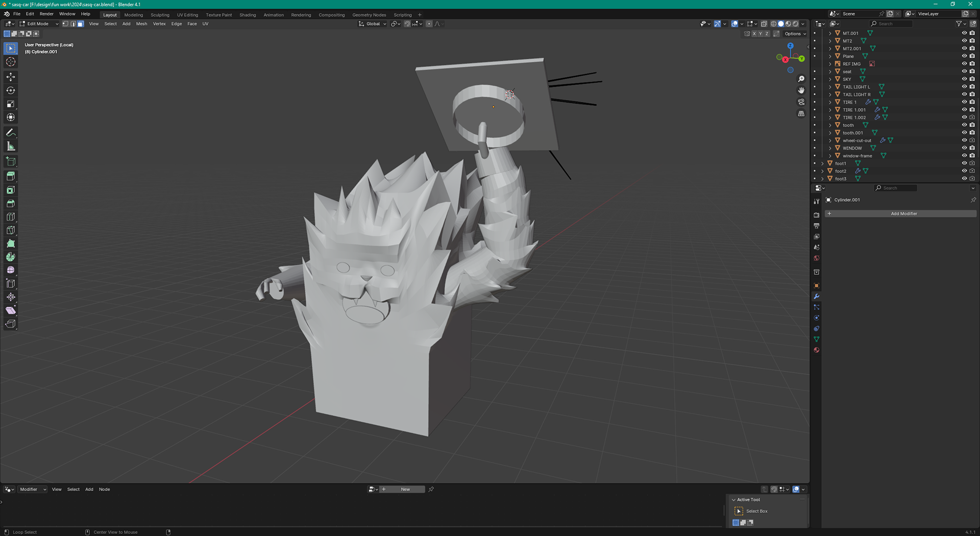This screenshot has width=980, height=536.
Task: Switch perspective/orthographic grid icon
Action: pos(801,113)
